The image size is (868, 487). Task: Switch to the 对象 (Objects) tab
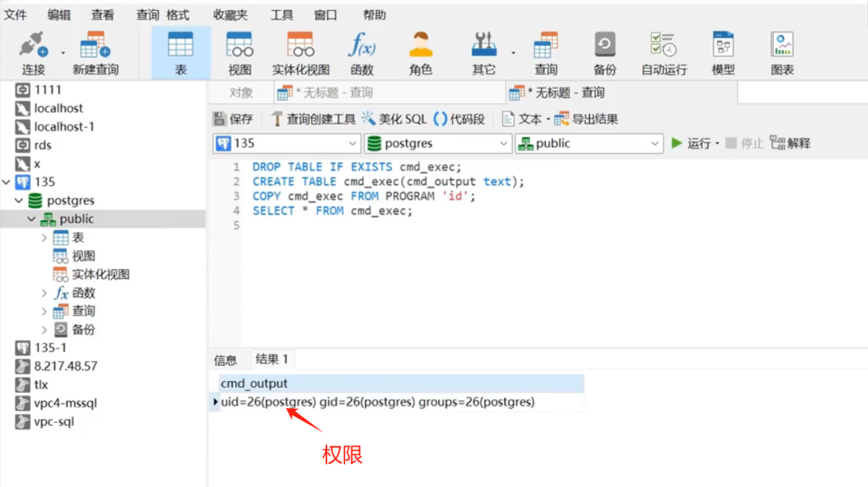[x=241, y=92]
